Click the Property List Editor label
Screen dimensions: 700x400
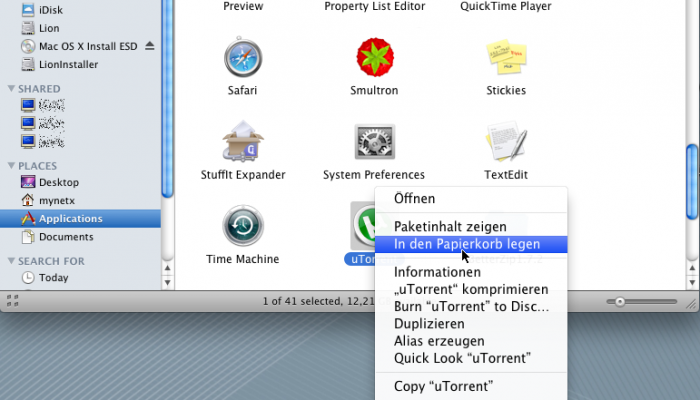pos(375,6)
